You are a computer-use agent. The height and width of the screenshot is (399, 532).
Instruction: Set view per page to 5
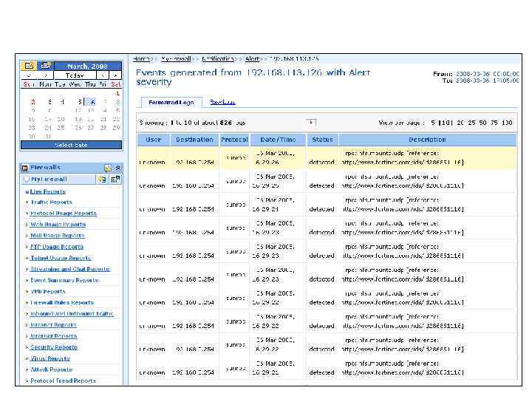tap(433, 123)
